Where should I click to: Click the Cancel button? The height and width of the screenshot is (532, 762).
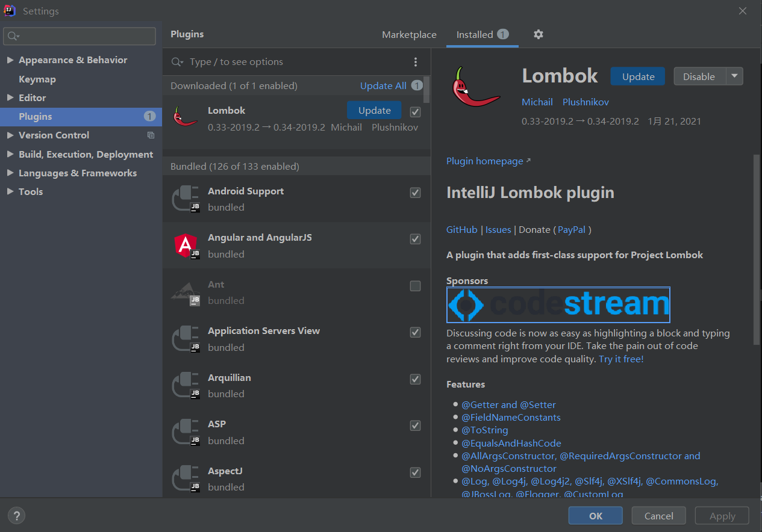[659, 516]
